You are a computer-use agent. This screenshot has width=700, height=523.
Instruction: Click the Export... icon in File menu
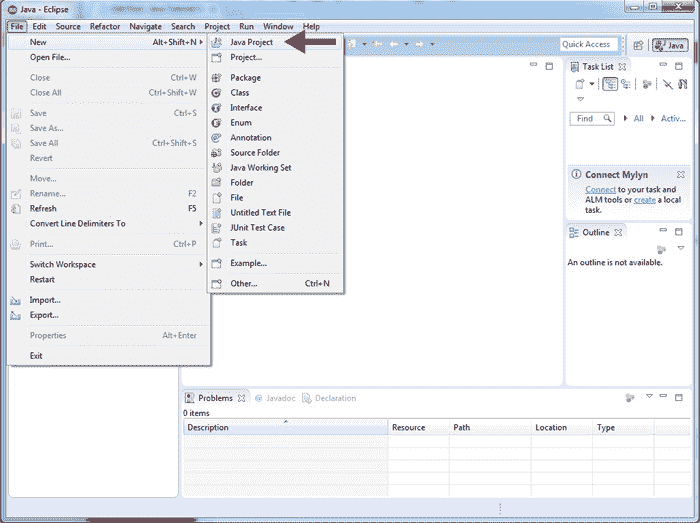[16, 315]
